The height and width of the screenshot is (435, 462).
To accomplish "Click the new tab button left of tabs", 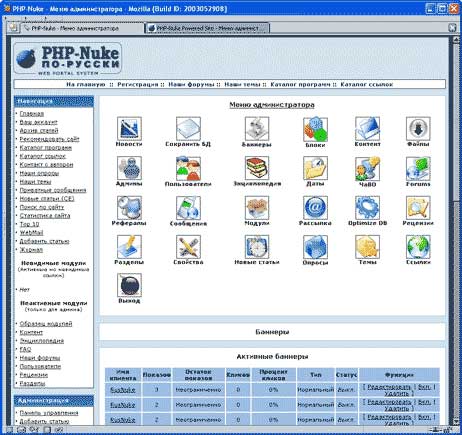I will click(x=13, y=27).
